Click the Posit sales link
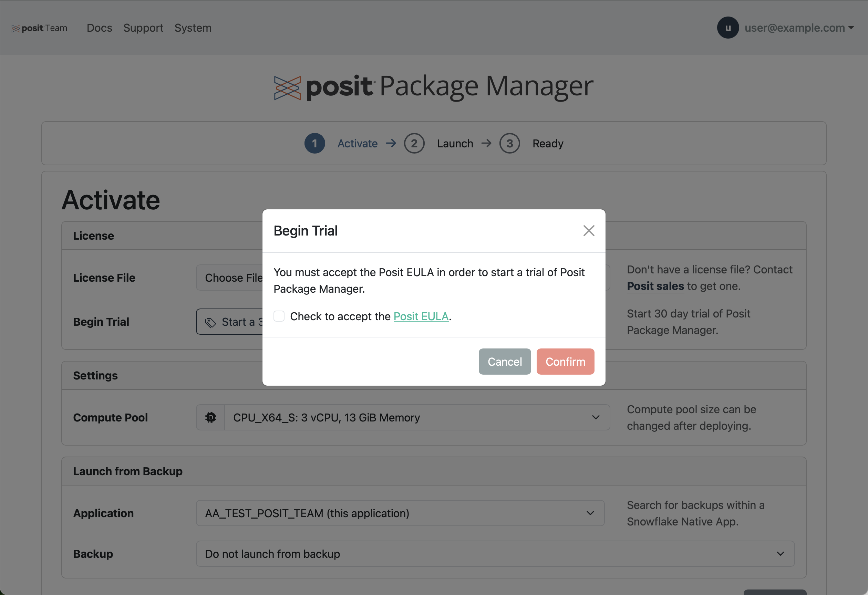This screenshot has width=868, height=595. (655, 286)
